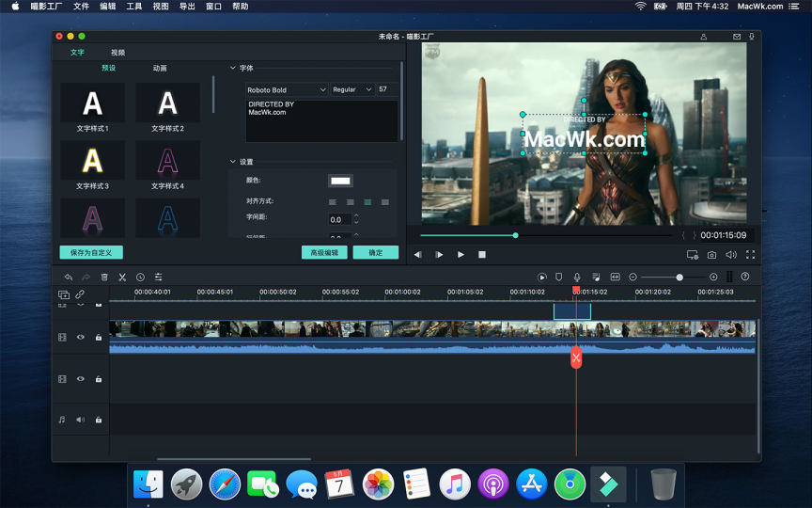This screenshot has width=812, height=508.
Task: Open Safari from the dock
Action: pyautogui.click(x=225, y=484)
